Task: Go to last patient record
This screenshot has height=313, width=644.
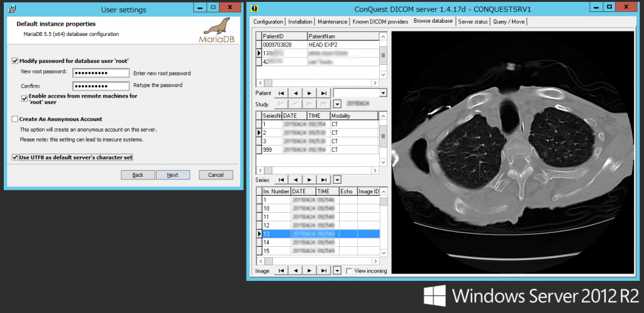Action: click(x=324, y=93)
